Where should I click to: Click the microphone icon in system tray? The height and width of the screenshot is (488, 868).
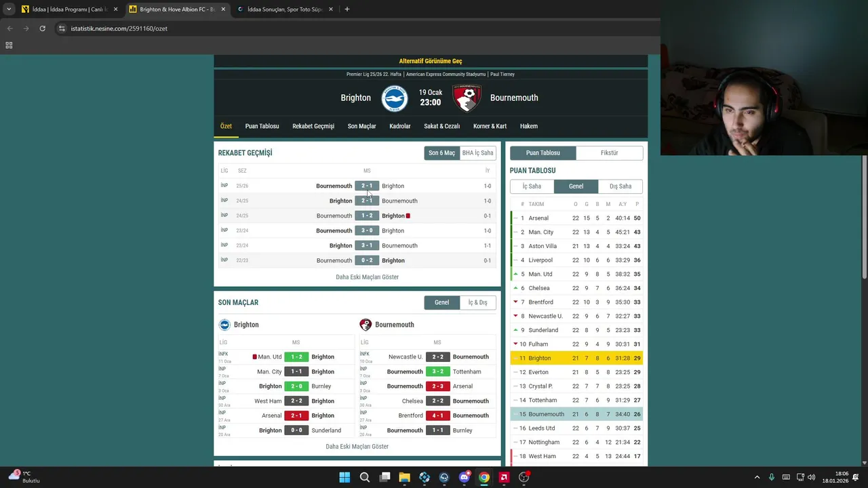pyautogui.click(x=771, y=477)
